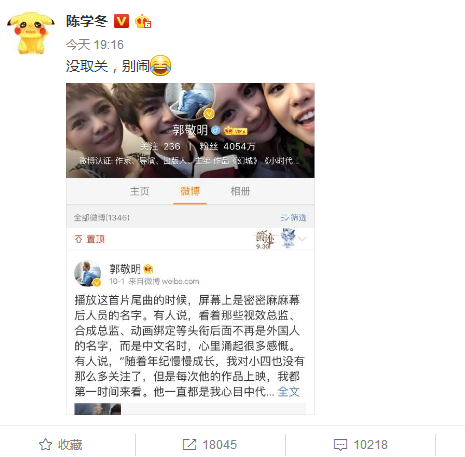Click the comment icon showing 10218
Viewport: 465px width, 457px height.
[361, 445]
